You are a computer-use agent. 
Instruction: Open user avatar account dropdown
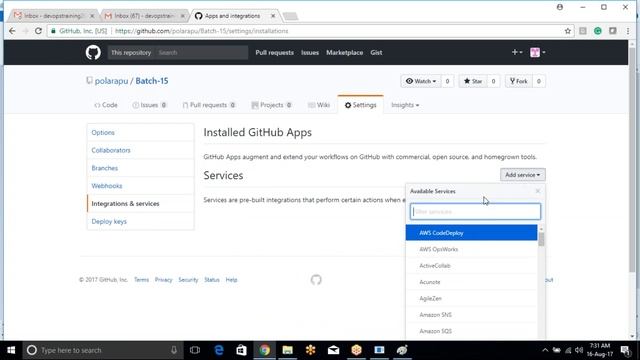click(538, 52)
